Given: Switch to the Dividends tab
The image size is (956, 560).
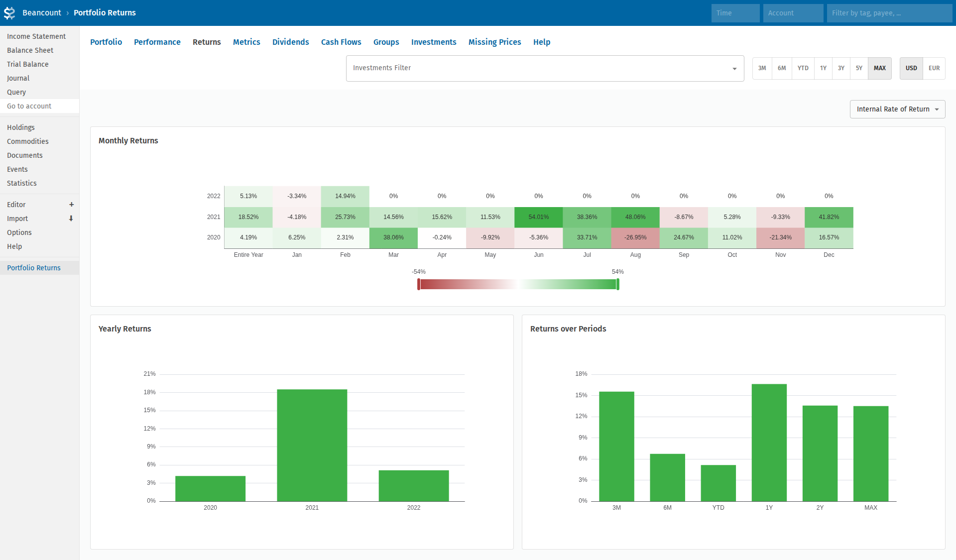Looking at the screenshot, I should (x=290, y=42).
